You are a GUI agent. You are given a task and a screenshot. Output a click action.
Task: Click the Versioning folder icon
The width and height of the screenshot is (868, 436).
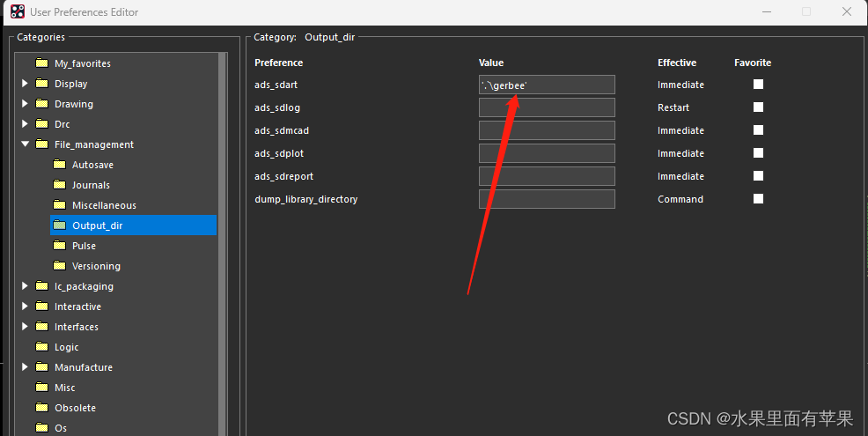click(59, 266)
